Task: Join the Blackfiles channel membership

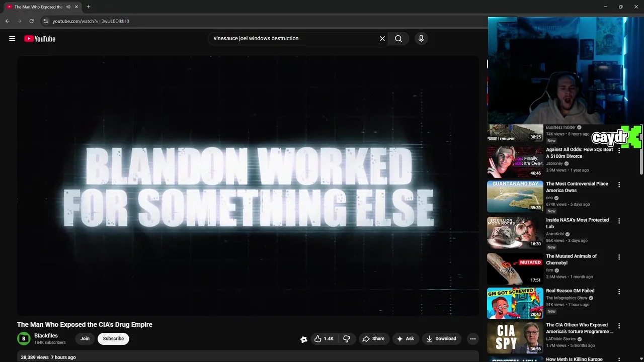Action: [85, 339]
